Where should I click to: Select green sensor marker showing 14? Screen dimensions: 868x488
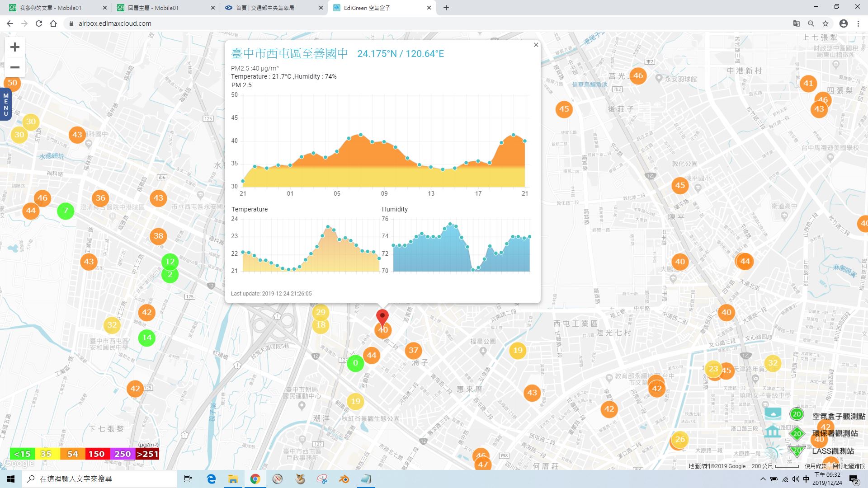(x=147, y=338)
